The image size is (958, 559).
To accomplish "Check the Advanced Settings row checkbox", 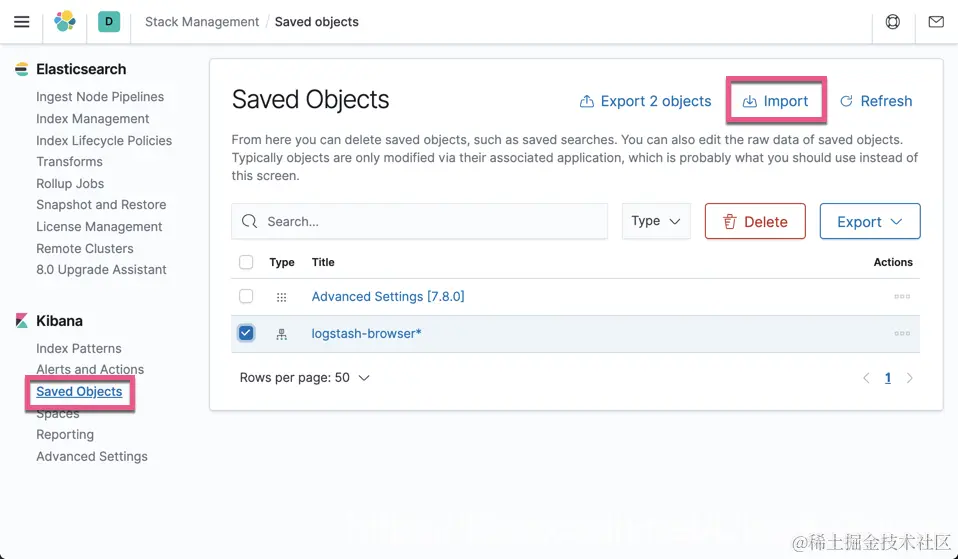I will click(x=246, y=296).
